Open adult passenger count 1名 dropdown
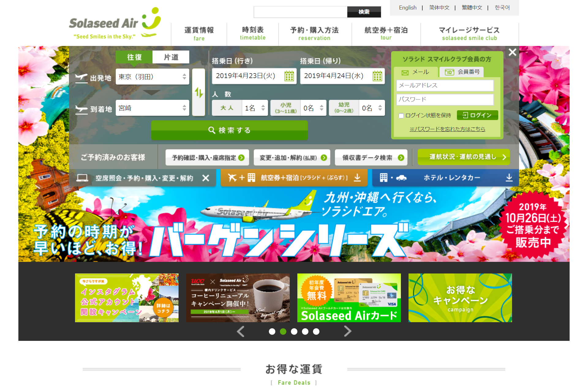The image size is (588, 392). tap(255, 108)
